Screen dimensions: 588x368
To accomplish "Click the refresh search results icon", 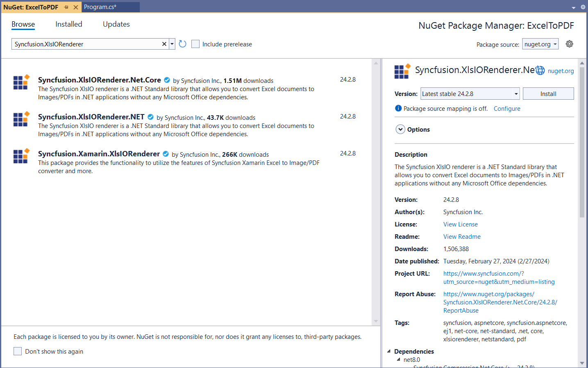I will pyautogui.click(x=183, y=44).
